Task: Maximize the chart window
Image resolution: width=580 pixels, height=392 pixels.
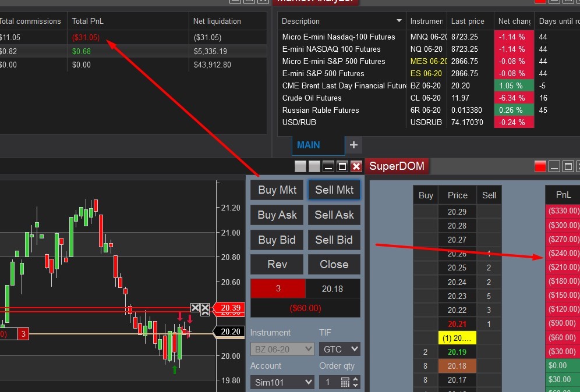Action: [342, 166]
